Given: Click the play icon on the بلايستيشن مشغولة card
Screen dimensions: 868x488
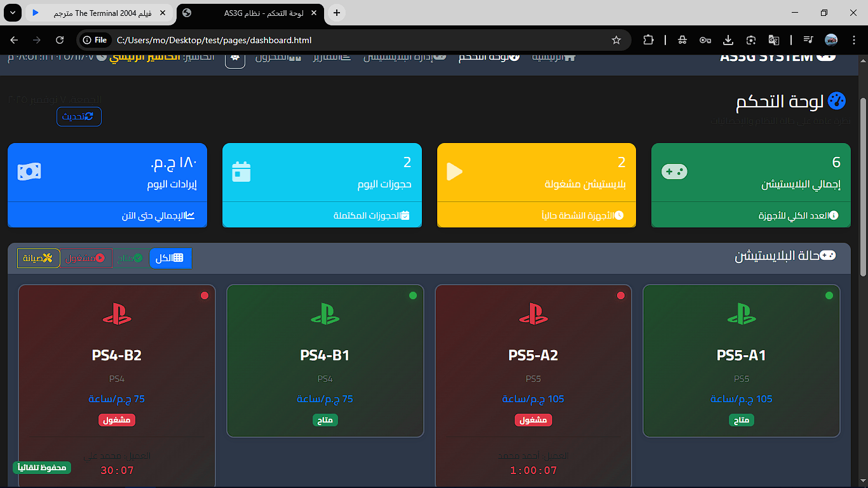Looking at the screenshot, I should coord(452,170).
